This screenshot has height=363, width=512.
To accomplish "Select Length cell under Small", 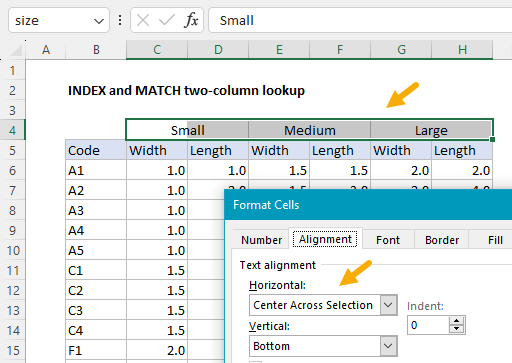I will [x=218, y=150].
